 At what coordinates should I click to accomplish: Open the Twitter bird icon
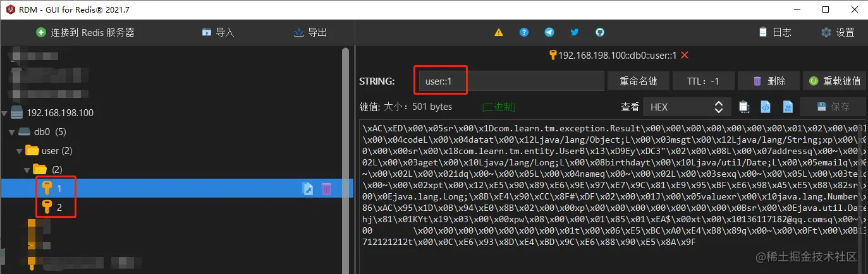point(574,32)
